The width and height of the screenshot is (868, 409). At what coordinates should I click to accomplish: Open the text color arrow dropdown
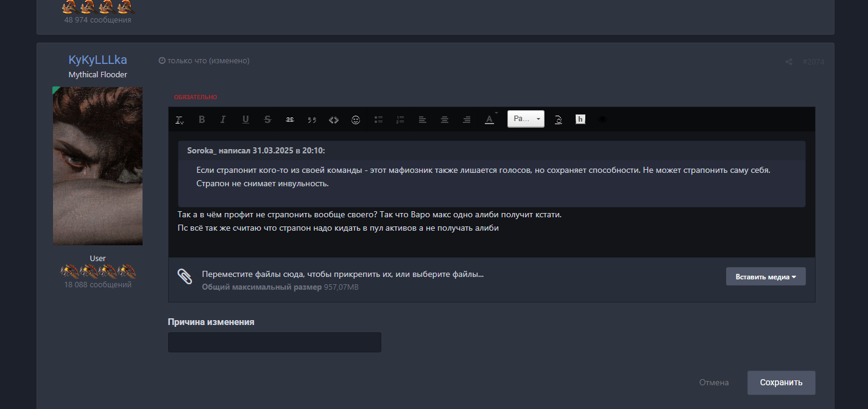[x=496, y=113]
